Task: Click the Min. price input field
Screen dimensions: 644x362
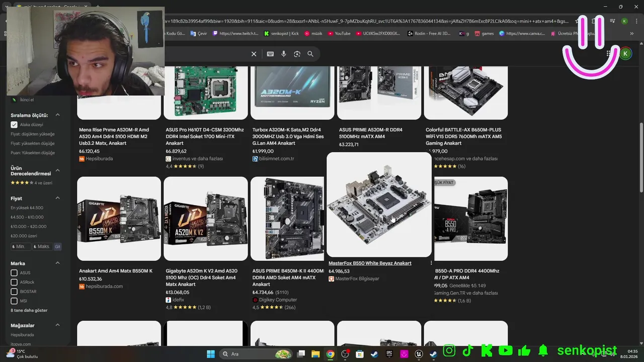Action: (x=20, y=246)
